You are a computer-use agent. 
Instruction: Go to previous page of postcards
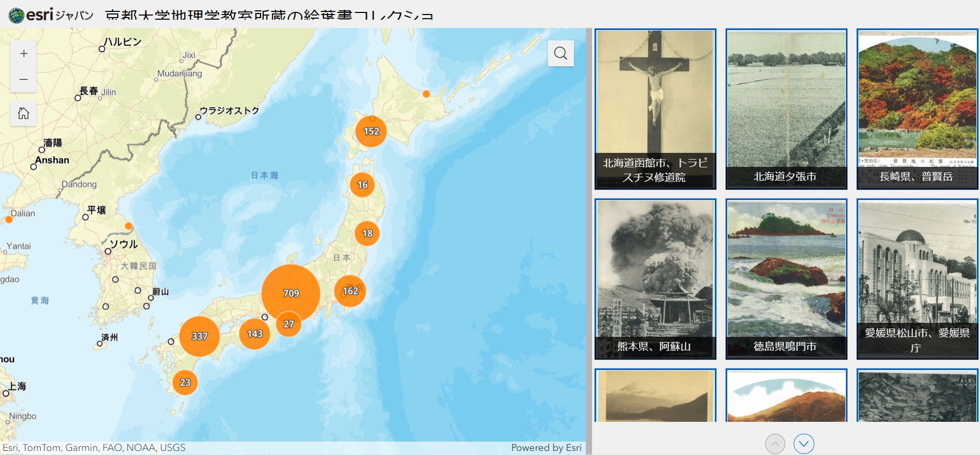(x=775, y=444)
